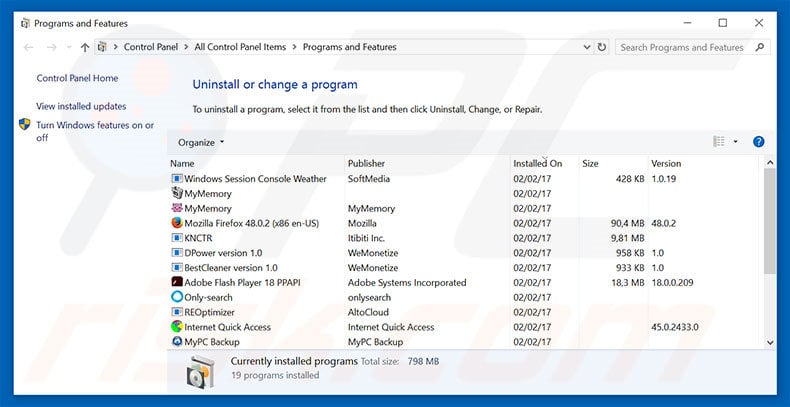The width and height of the screenshot is (790, 407).
Task: Click the Windows Session Console Weather icon
Action: pyautogui.click(x=177, y=179)
